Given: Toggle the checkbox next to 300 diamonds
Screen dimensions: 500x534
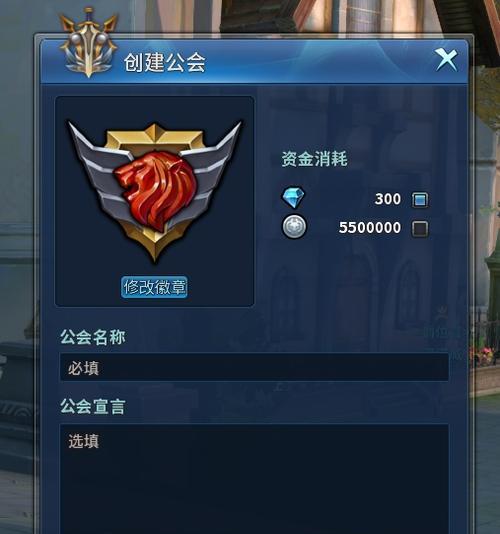Looking at the screenshot, I should 420,200.
